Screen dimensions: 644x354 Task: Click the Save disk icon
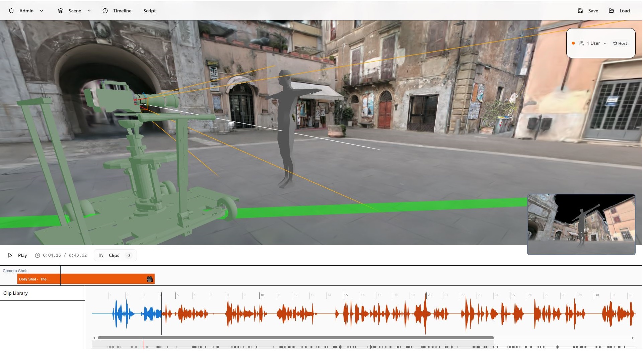pos(580,11)
